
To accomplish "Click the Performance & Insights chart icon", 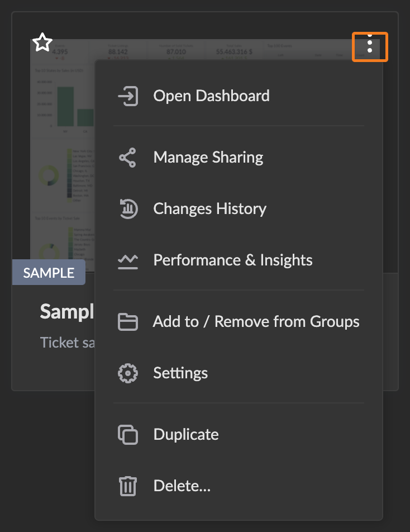I will point(128,262).
